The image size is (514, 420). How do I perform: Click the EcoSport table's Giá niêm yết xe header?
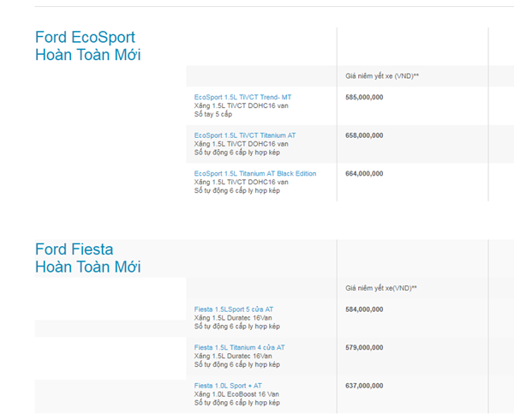coord(382,76)
